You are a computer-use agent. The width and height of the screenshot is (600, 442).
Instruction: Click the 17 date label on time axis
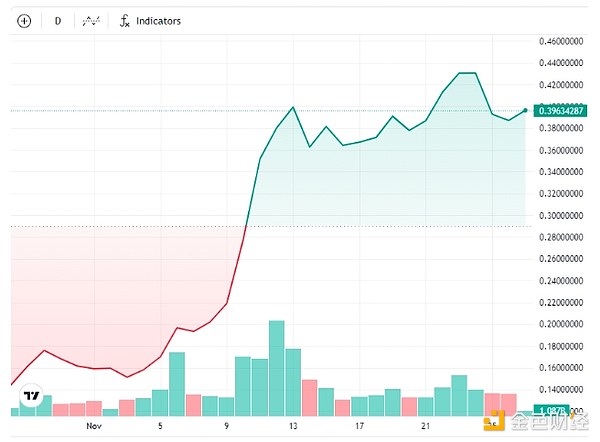pos(359,427)
